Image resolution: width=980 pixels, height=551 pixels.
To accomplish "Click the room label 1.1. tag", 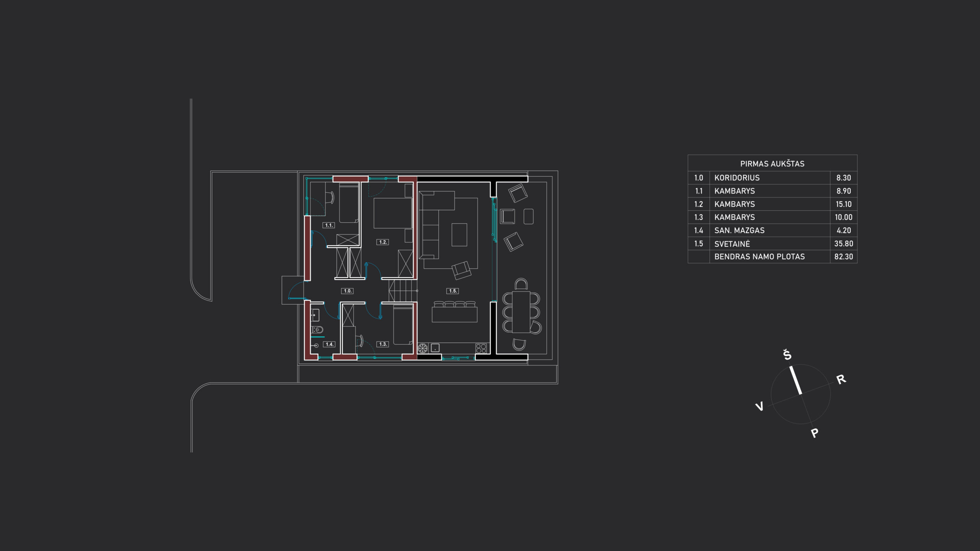I will pyautogui.click(x=328, y=225).
